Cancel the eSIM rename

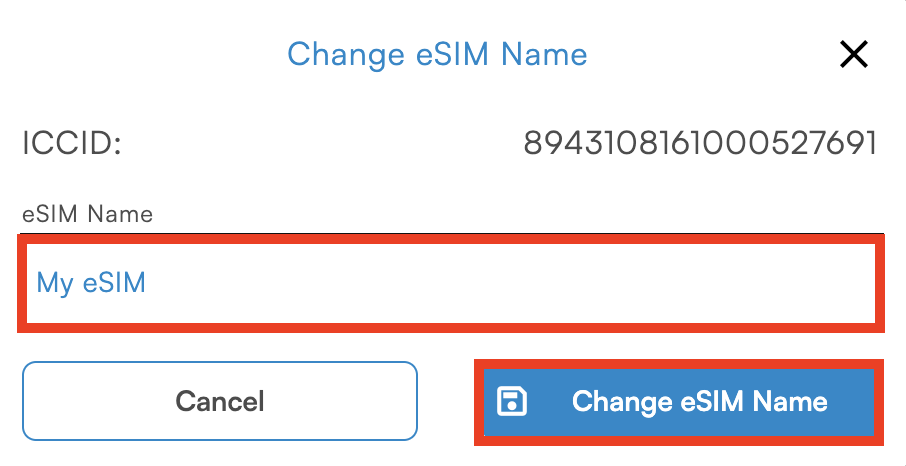click(220, 401)
